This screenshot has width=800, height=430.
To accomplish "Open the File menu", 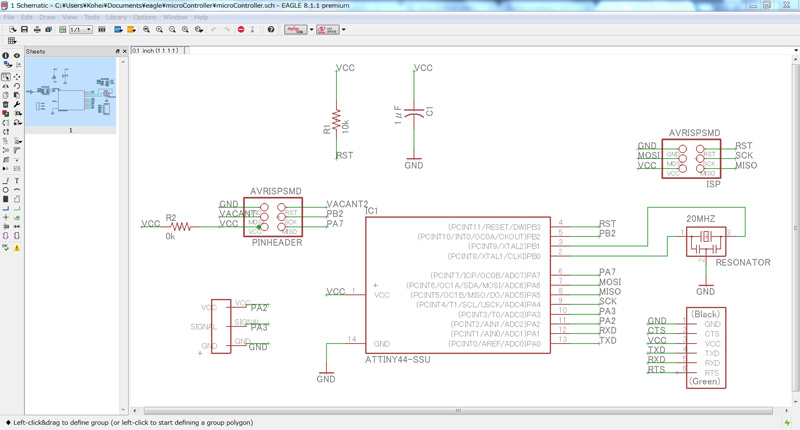I will pyautogui.click(x=9, y=17).
